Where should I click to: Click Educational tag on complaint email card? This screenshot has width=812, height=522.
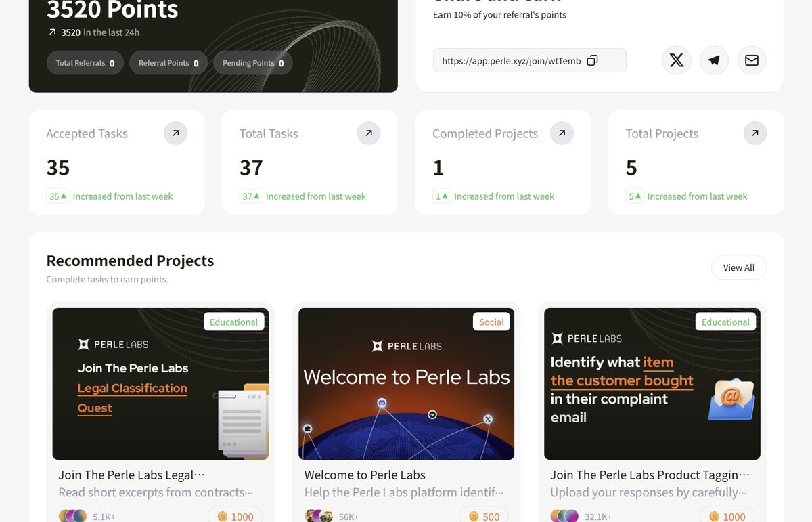click(725, 322)
